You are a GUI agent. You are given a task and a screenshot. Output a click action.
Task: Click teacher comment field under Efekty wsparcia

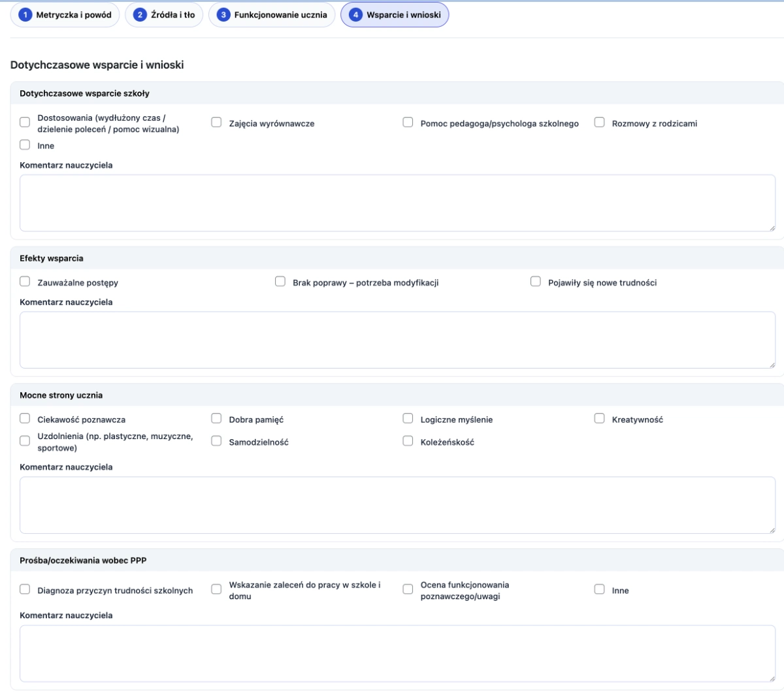[x=397, y=340]
